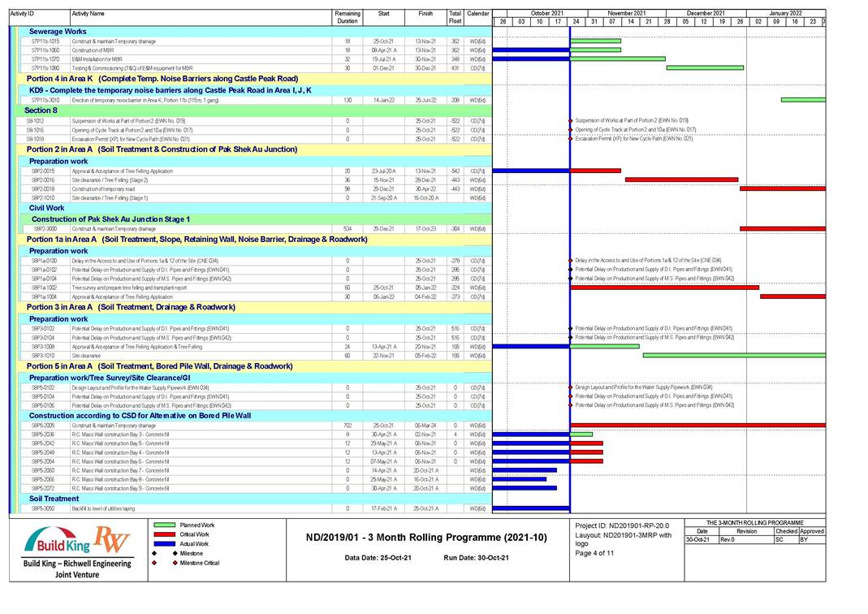Click finish date 06-Mar-24 for S8P5-2005
This screenshot has height=614, width=868.
click(x=425, y=426)
